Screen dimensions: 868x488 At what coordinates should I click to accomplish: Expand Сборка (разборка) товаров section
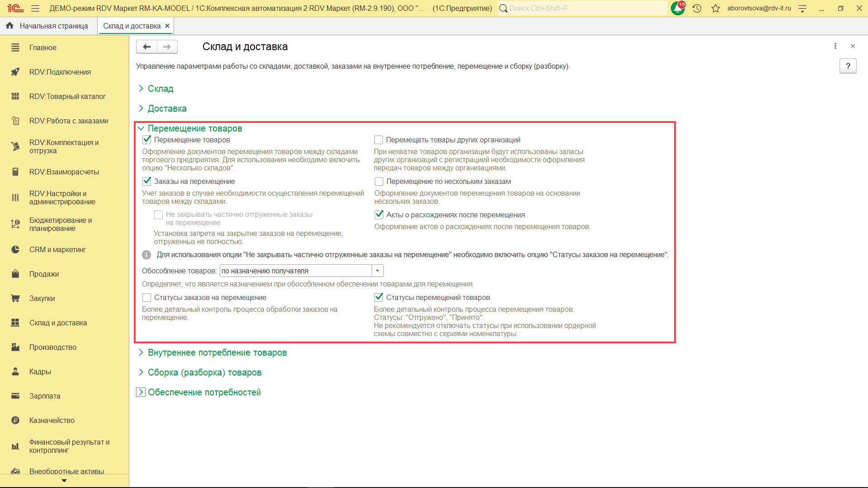(x=204, y=372)
